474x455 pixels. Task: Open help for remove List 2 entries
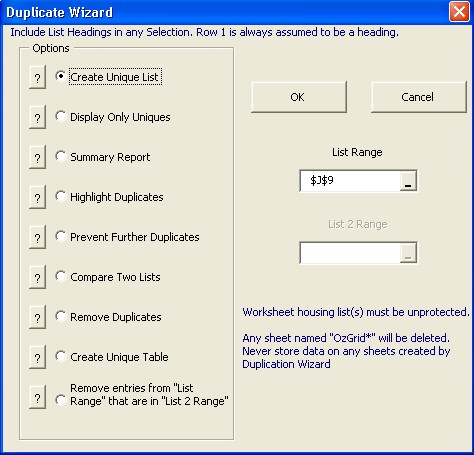[x=37, y=397]
